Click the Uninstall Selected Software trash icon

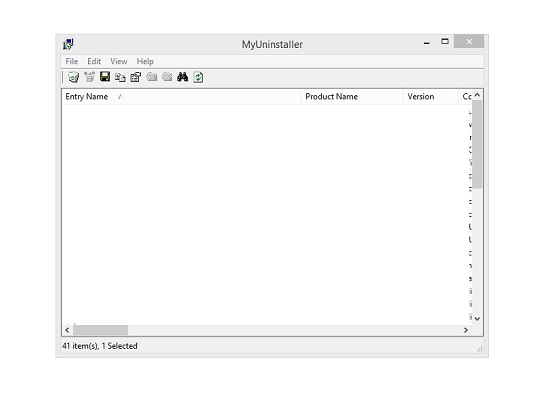[x=74, y=77]
